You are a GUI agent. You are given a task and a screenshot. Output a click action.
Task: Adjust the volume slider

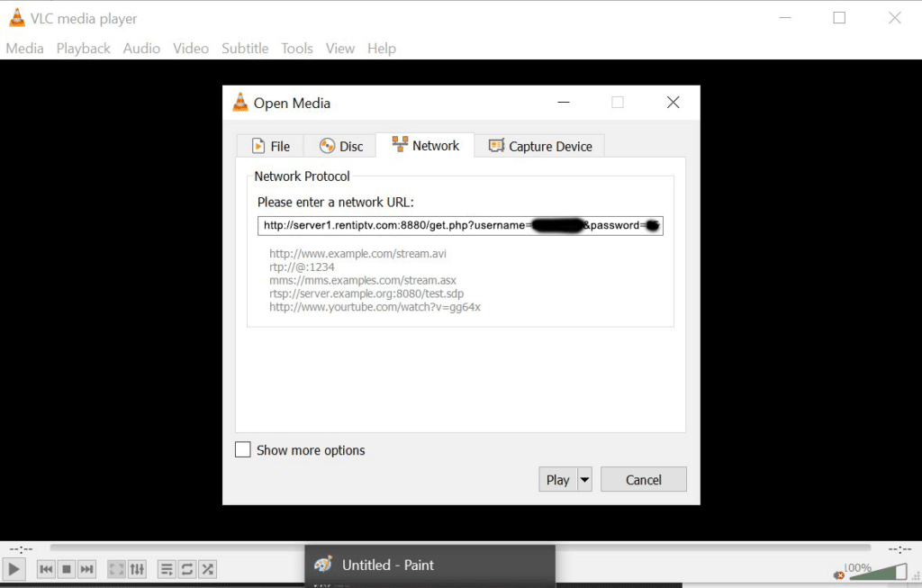tap(878, 572)
